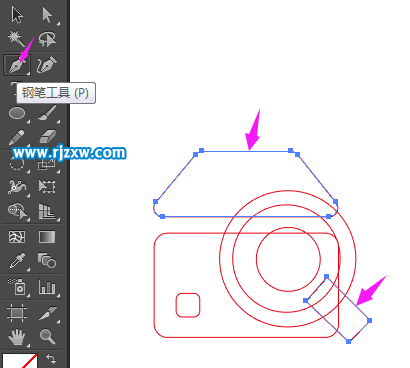Activate the Lasso tool
Screen dimensions: 410x368
pyautogui.click(x=47, y=39)
